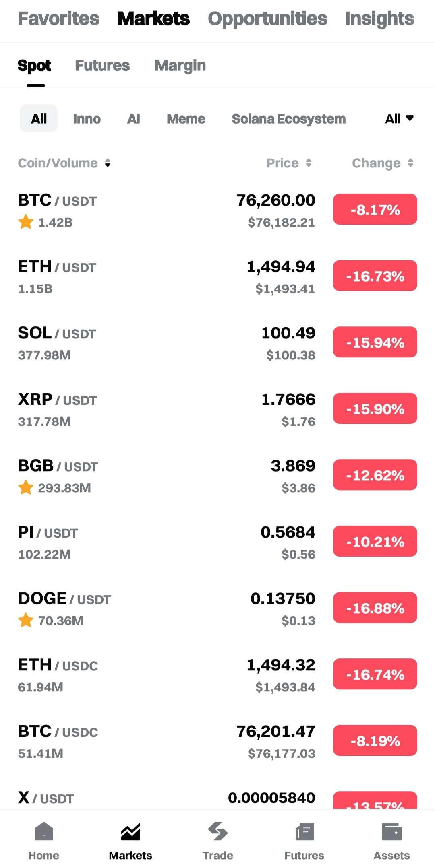Open the Futures icon in bottom navigation

[x=304, y=831]
